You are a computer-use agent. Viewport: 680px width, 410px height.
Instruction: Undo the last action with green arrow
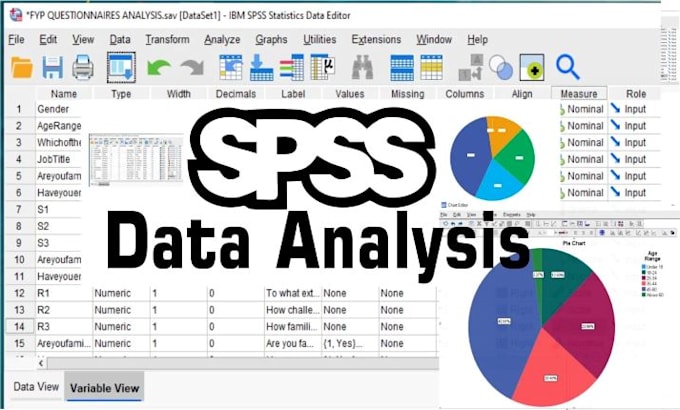pos(159,68)
